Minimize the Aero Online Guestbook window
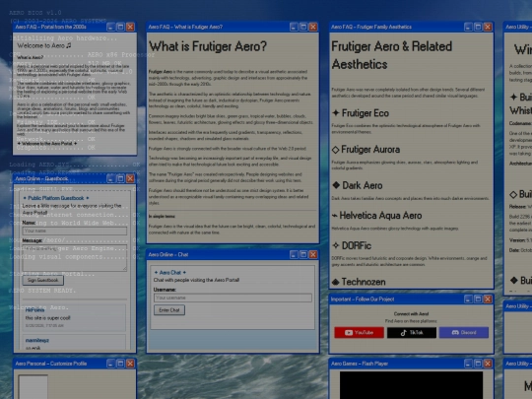Screen dimensions: 532x399 tap(110, 178)
